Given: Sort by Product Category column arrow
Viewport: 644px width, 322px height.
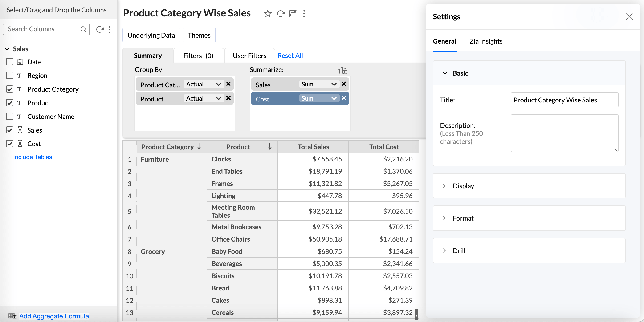Looking at the screenshot, I should [x=199, y=147].
